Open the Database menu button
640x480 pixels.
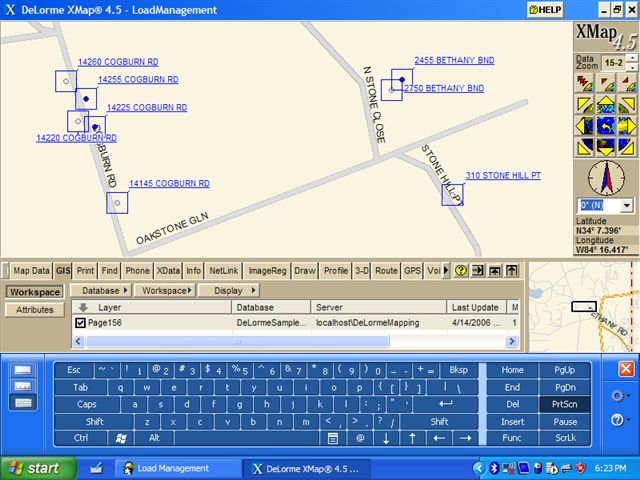pos(101,291)
